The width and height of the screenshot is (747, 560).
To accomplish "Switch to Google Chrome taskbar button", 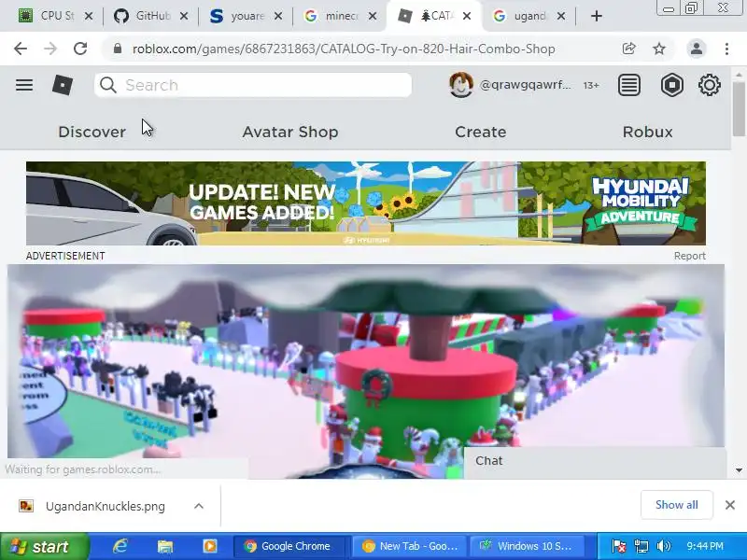I will point(291,546).
